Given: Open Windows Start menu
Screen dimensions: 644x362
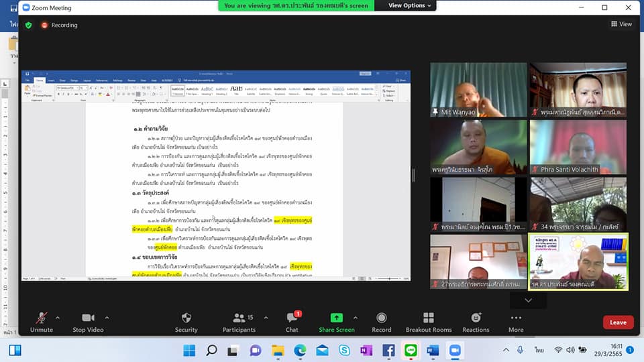Looking at the screenshot, I should (x=189, y=351).
